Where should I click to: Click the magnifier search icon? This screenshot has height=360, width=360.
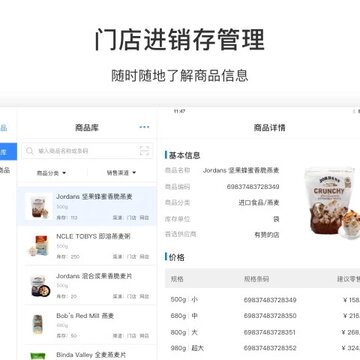pyautogui.click(x=30, y=151)
